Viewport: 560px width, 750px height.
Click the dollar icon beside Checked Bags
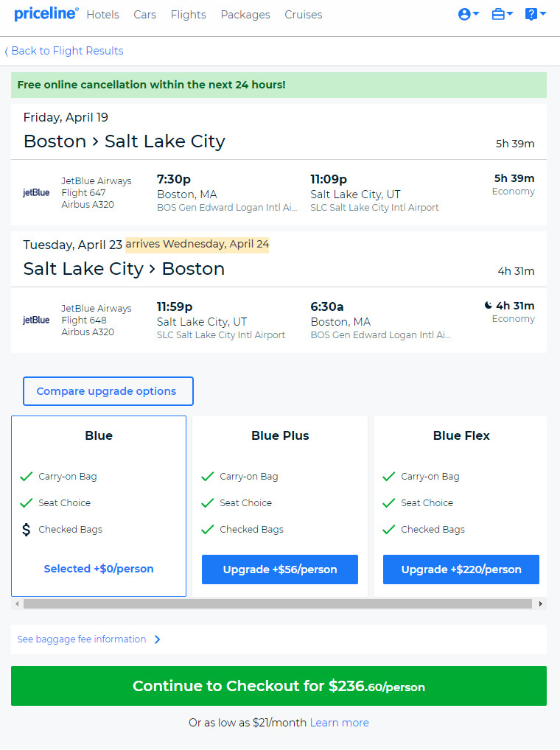tap(27, 530)
